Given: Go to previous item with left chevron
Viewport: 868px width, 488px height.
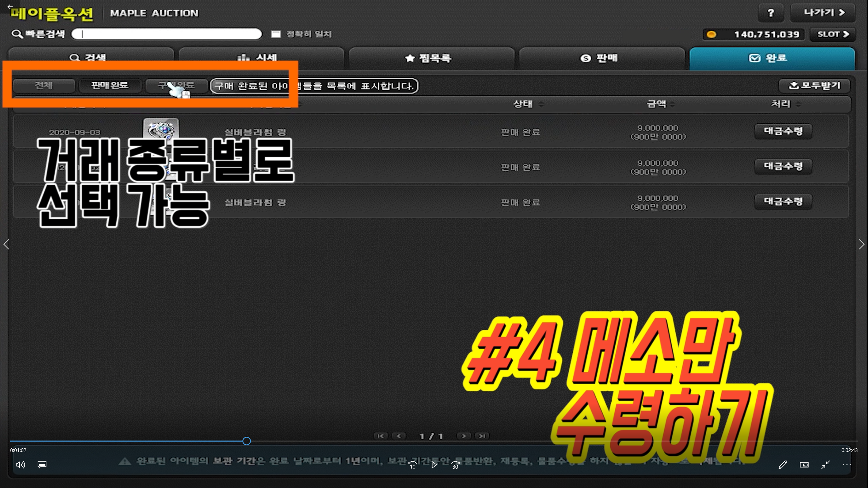Looking at the screenshot, I should pyautogui.click(x=6, y=244).
